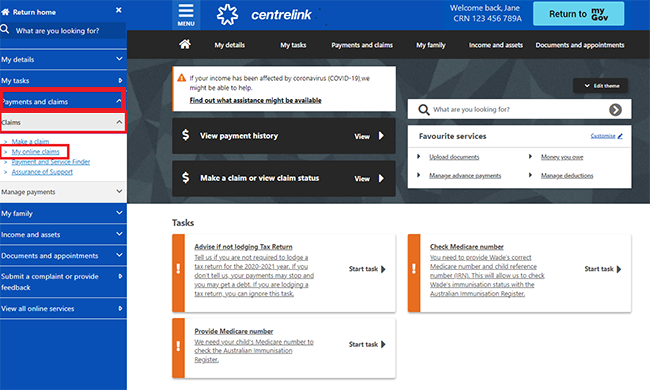Click the magnifier icon in main search box
Viewport: 650px width, 390px height.
[x=423, y=110]
